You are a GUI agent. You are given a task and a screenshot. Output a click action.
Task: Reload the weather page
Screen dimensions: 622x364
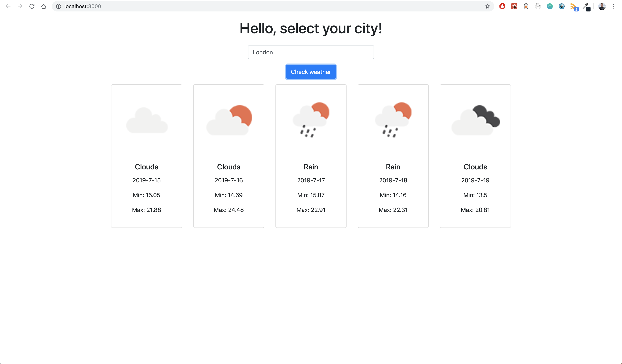coord(32,6)
